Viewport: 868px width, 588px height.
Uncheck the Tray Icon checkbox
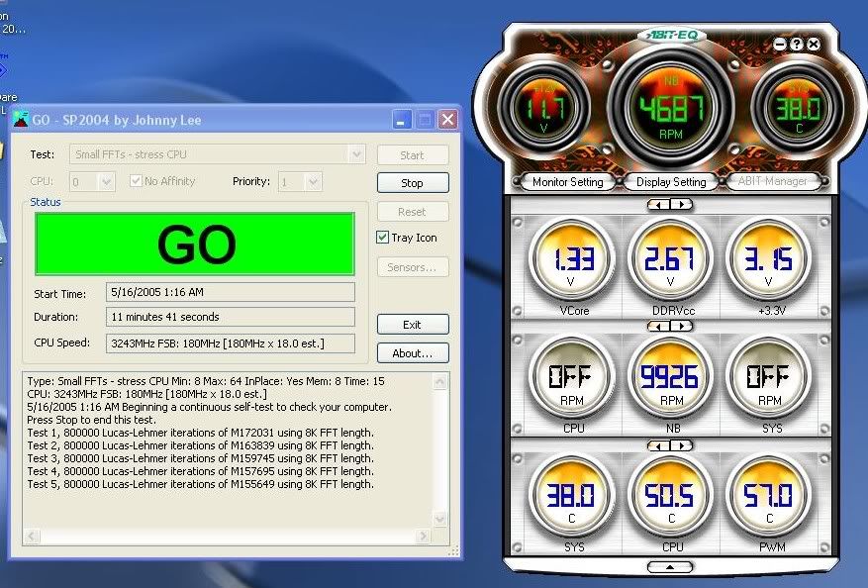point(383,238)
